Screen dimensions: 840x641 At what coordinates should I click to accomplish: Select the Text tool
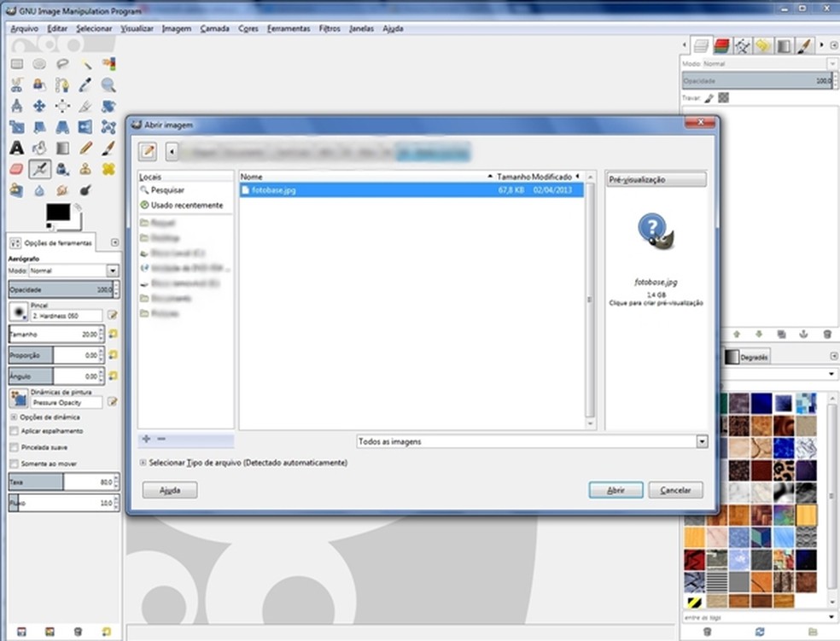(x=17, y=148)
